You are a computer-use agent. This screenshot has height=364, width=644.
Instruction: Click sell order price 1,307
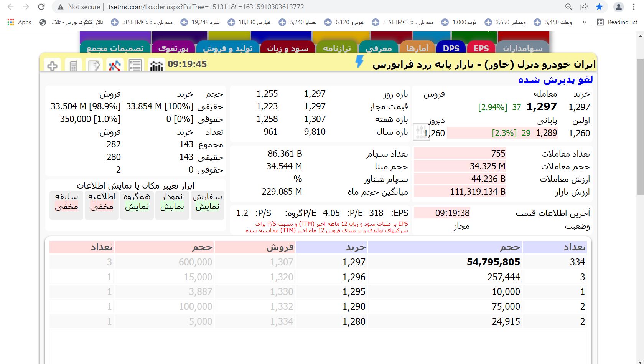(x=282, y=262)
